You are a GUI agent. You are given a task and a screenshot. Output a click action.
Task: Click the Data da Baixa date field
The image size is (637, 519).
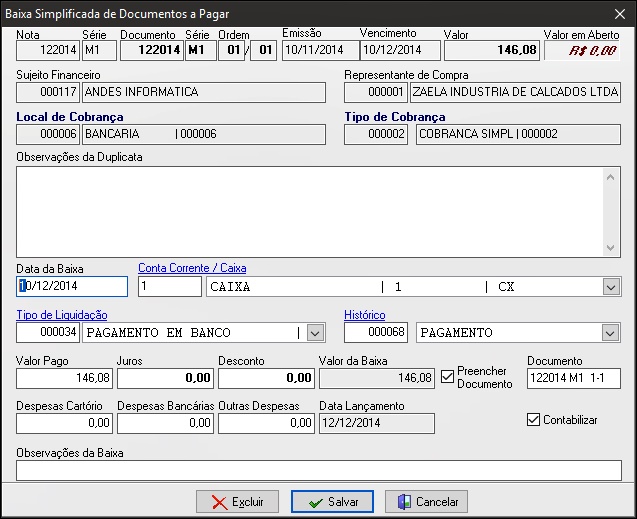pos(72,286)
